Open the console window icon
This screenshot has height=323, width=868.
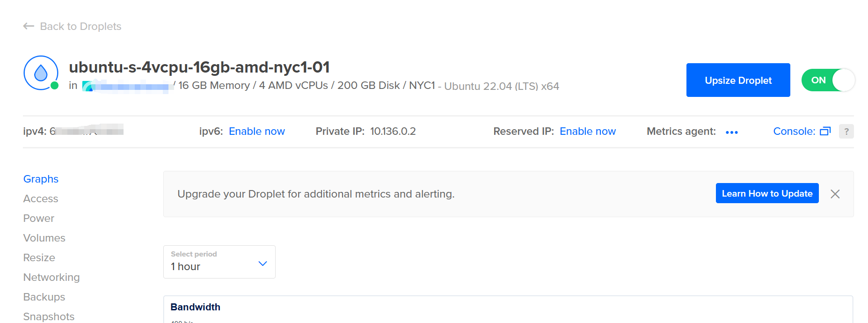(x=825, y=132)
